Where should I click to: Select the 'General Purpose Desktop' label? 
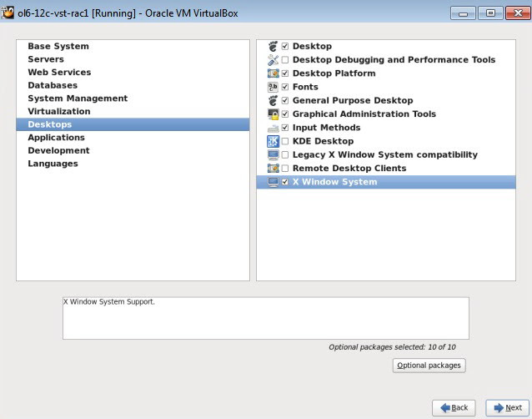coord(353,100)
